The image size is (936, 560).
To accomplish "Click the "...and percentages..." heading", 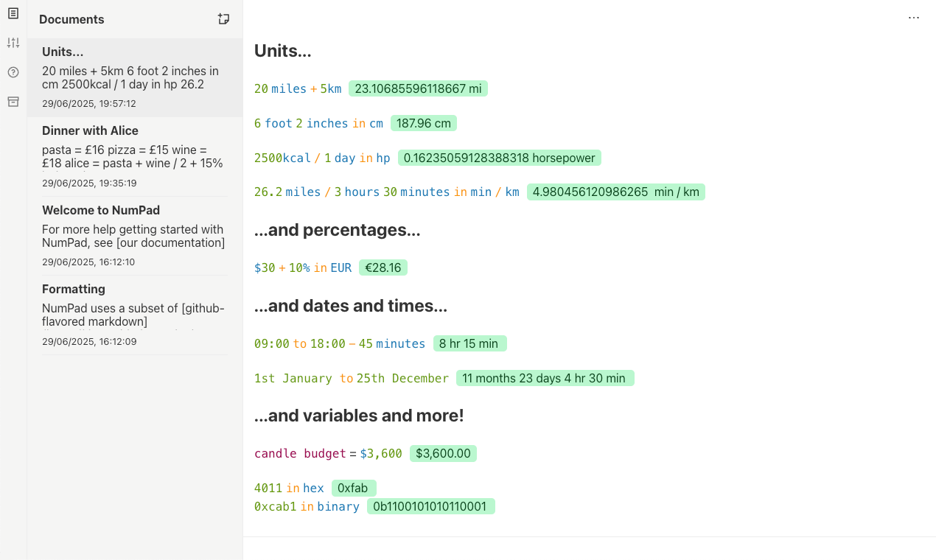I will [337, 230].
